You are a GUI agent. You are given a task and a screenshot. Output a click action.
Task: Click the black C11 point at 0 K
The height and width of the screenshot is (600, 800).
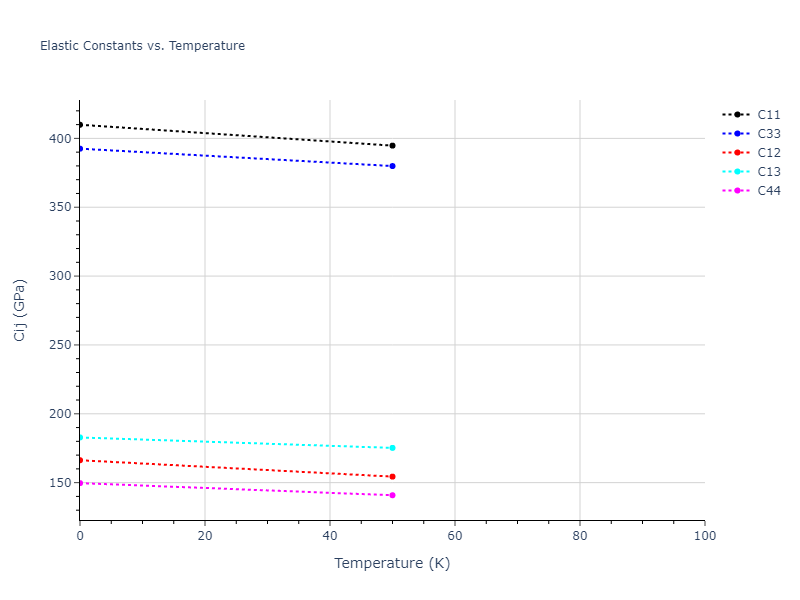tap(80, 125)
